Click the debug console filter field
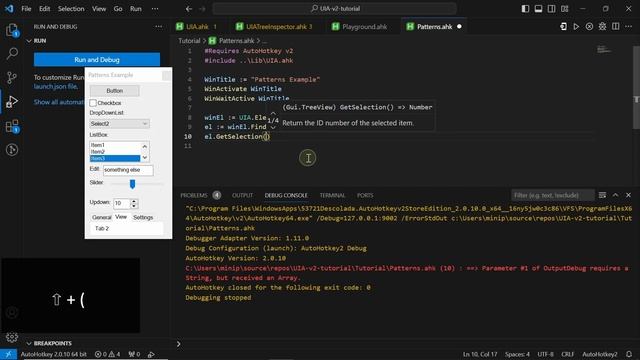The width and height of the screenshot is (640, 360). (x=553, y=196)
